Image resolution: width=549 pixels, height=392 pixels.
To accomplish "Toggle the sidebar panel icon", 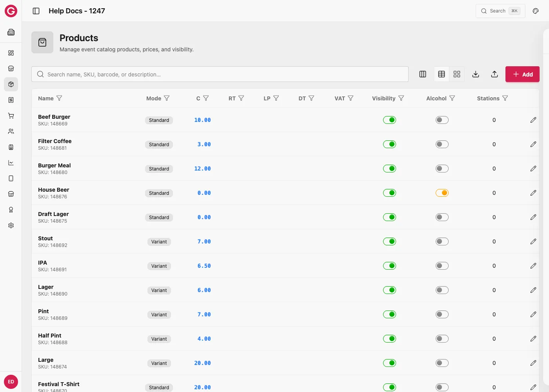I will (x=36, y=11).
